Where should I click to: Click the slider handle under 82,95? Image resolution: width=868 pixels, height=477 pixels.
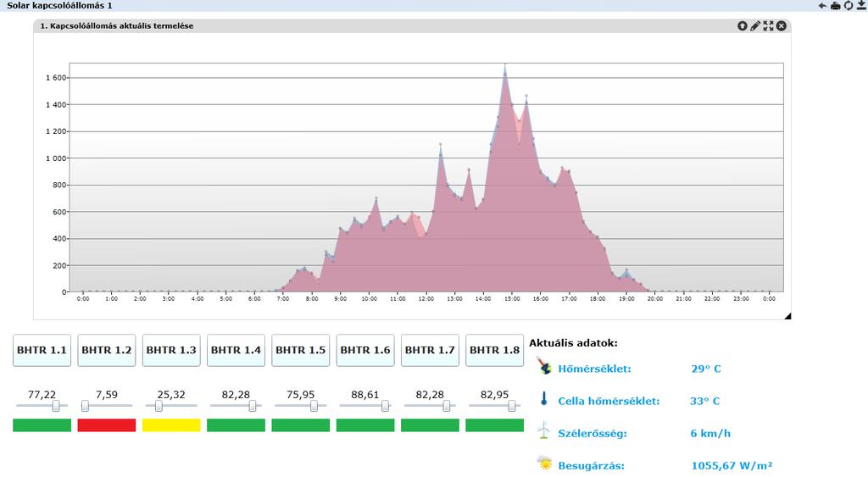click(512, 406)
